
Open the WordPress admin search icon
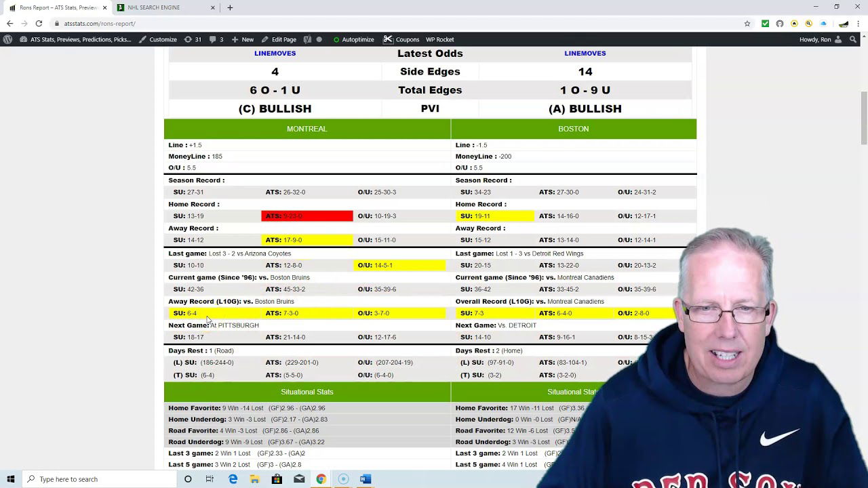[x=853, y=39]
